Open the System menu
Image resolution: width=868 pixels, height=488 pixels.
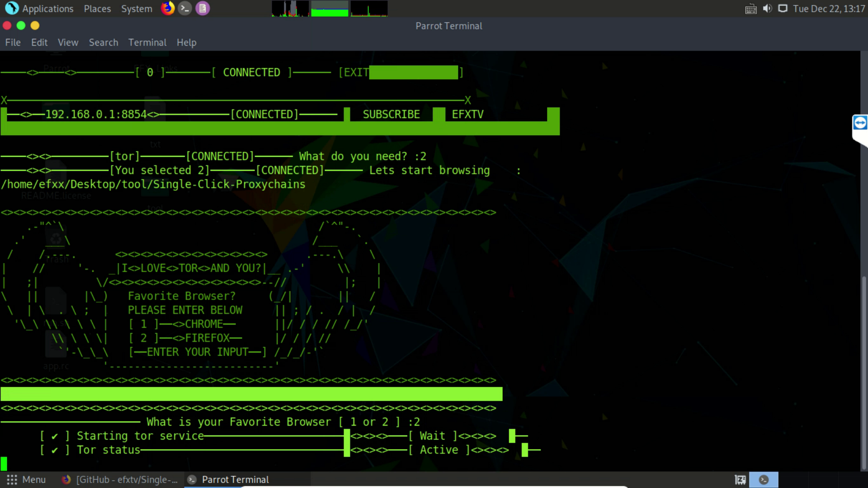click(x=137, y=9)
